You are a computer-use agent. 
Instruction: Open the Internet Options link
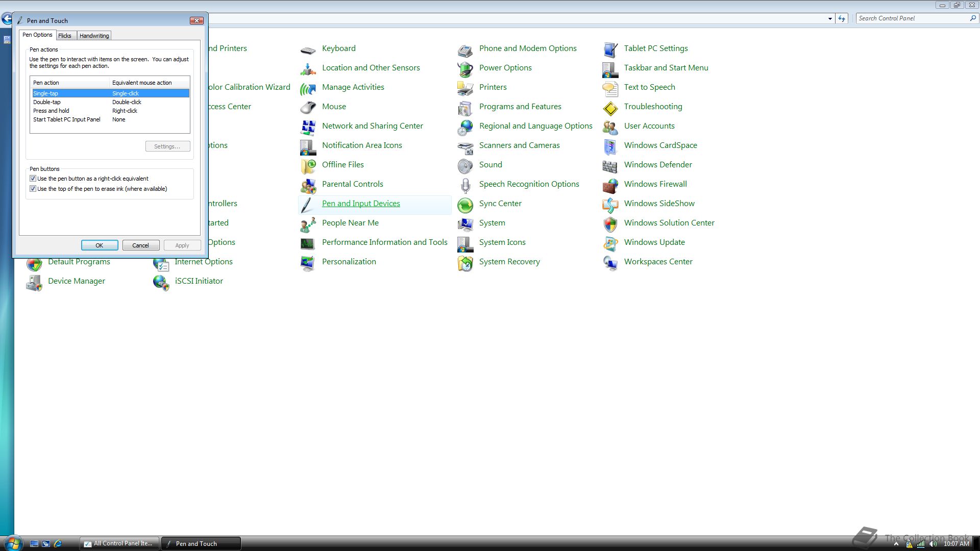[204, 262]
